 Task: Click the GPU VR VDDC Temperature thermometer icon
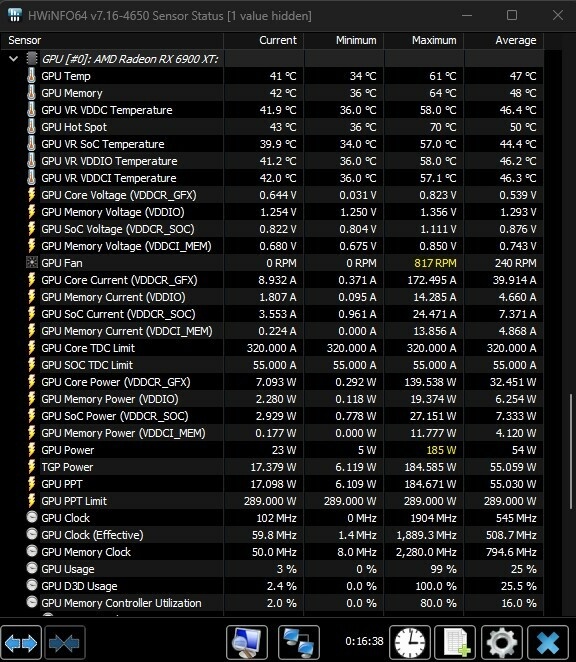pyautogui.click(x=31, y=110)
